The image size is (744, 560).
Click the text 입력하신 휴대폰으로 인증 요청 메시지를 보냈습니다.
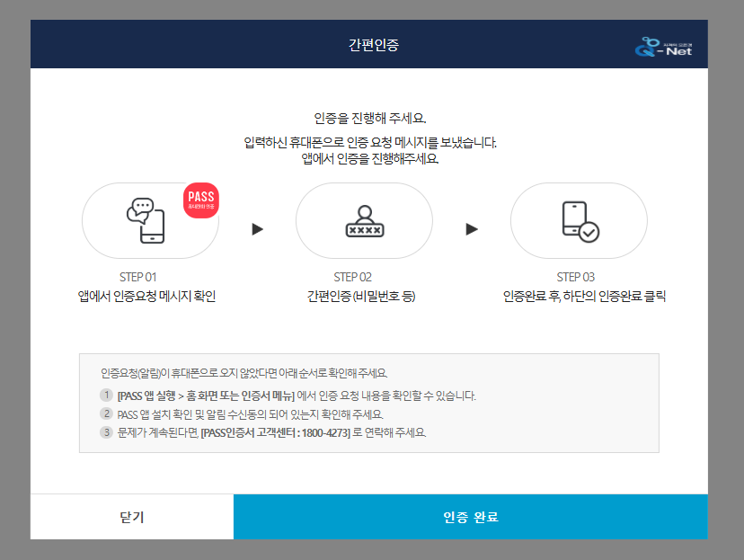(370, 142)
